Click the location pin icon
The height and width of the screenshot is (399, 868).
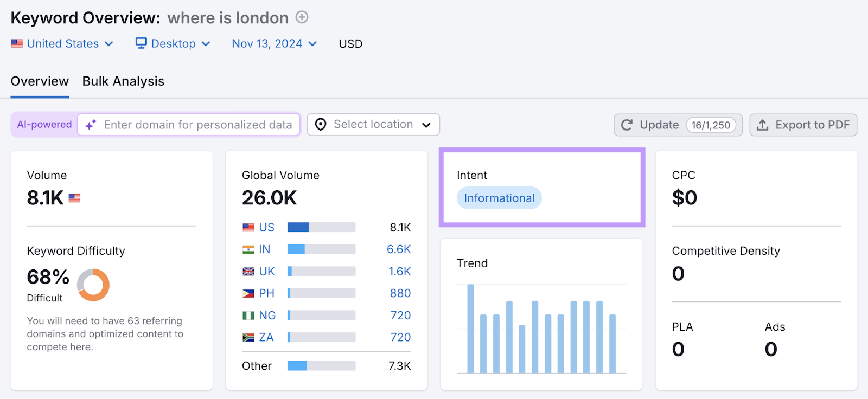pos(321,125)
